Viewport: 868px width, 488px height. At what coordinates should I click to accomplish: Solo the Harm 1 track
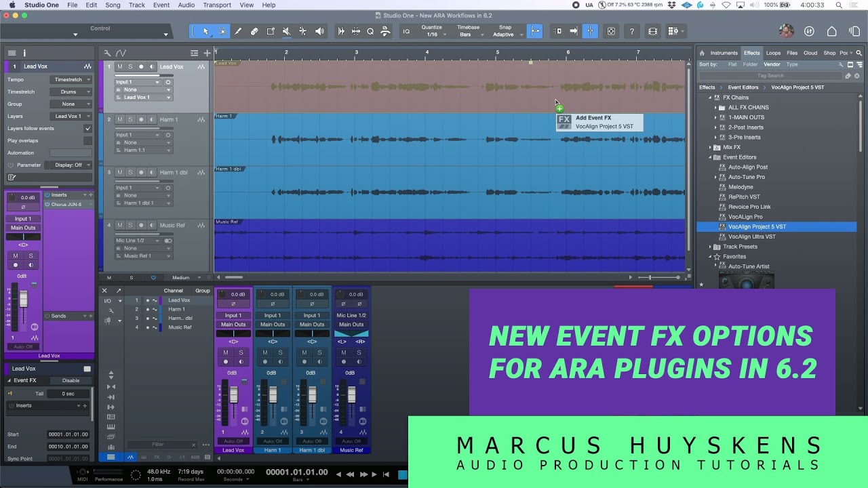[x=130, y=119]
